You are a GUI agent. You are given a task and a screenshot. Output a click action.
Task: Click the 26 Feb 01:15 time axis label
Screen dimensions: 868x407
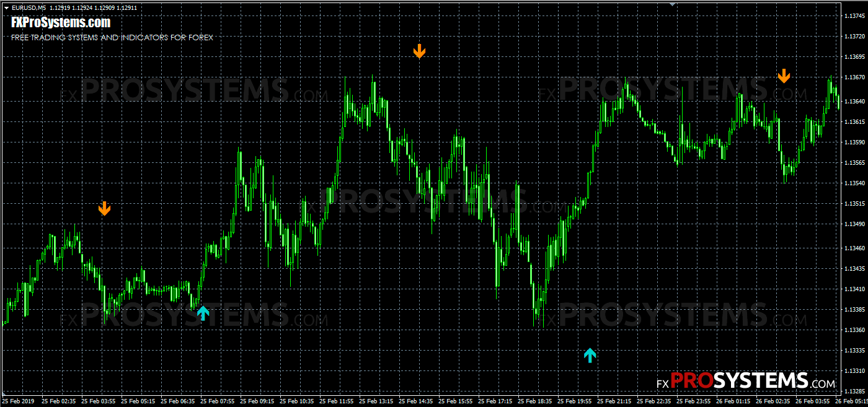734,401
